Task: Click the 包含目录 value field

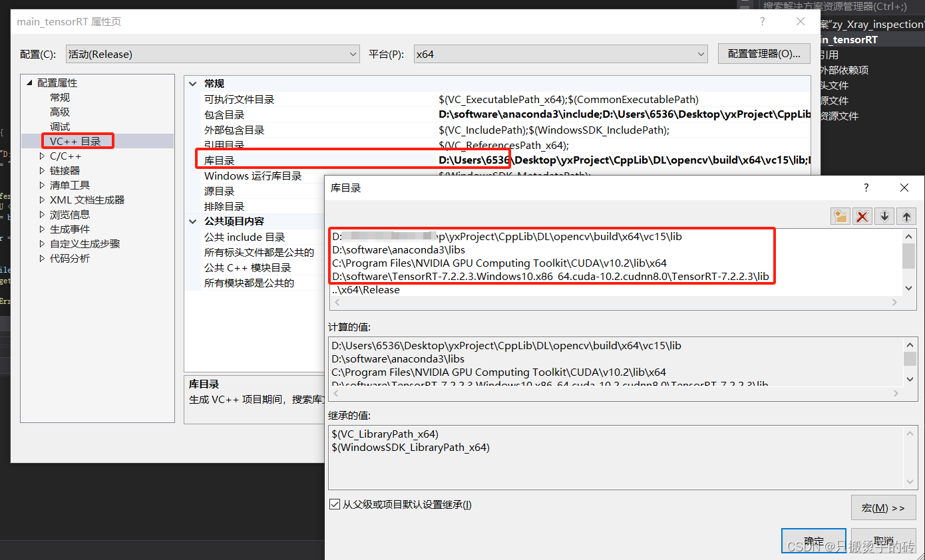Action: click(624, 114)
